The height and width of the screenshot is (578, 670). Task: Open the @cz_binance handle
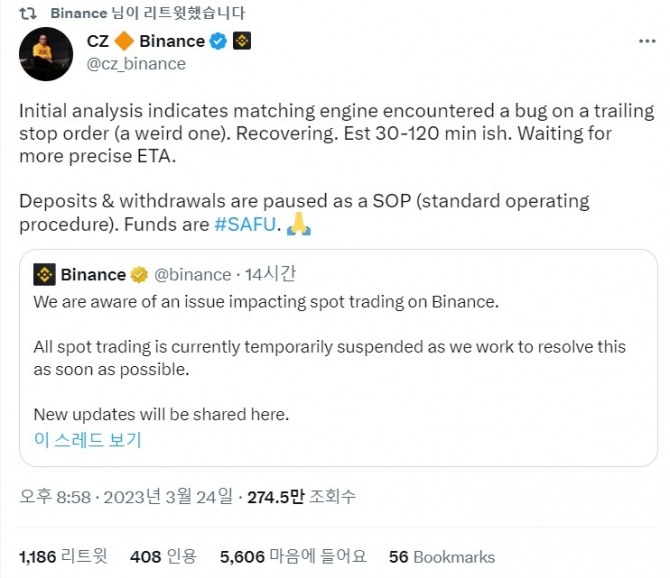pos(136,63)
